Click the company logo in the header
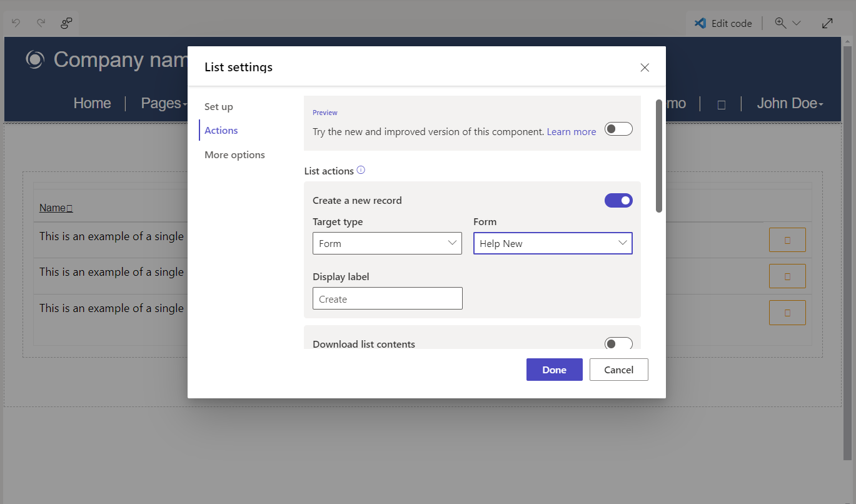 [34, 59]
